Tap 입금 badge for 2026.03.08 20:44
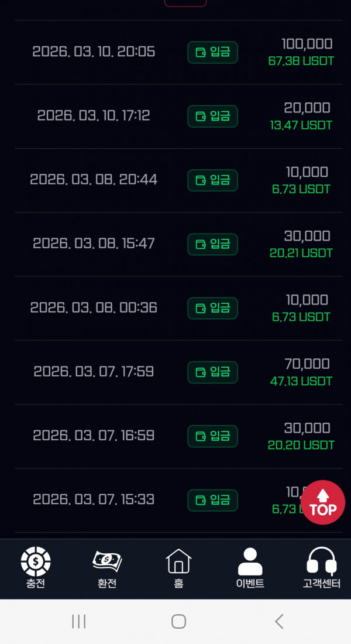 pyautogui.click(x=212, y=180)
